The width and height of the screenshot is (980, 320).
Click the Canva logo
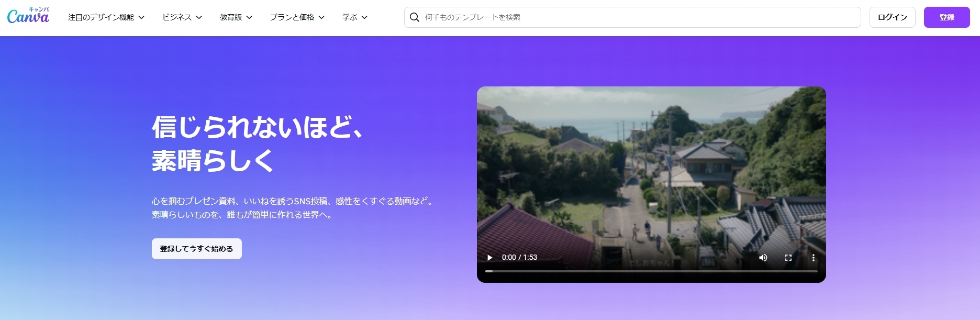[28, 17]
